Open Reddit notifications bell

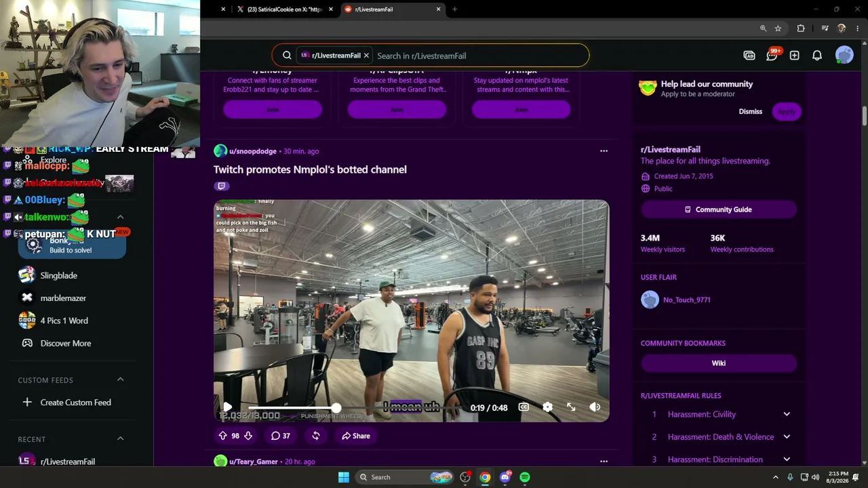[817, 56]
